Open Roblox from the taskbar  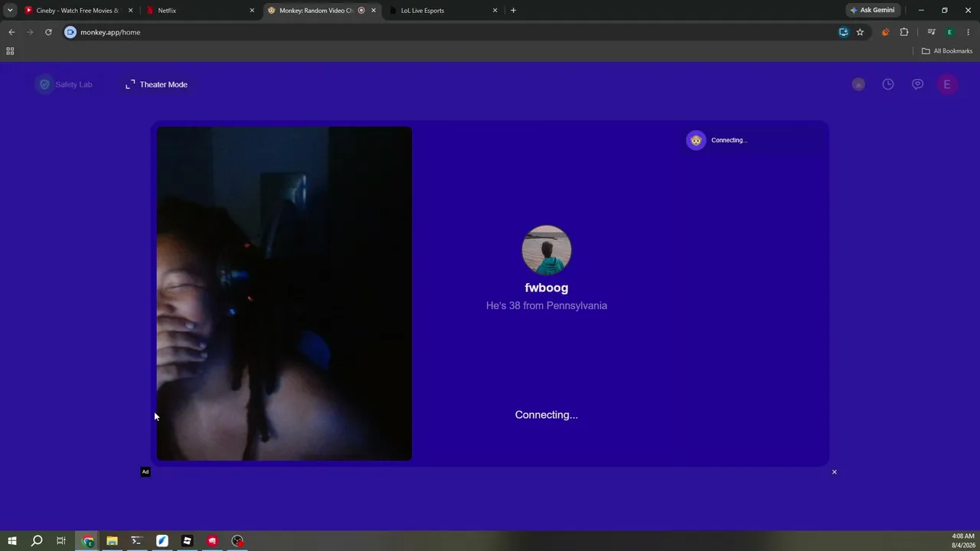tap(187, 541)
